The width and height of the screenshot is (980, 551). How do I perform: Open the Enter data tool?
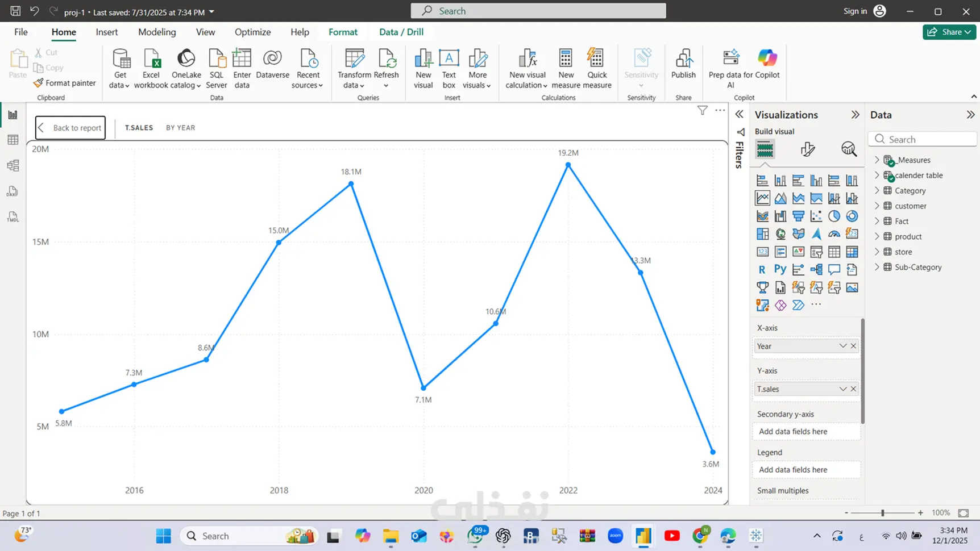(x=242, y=69)
